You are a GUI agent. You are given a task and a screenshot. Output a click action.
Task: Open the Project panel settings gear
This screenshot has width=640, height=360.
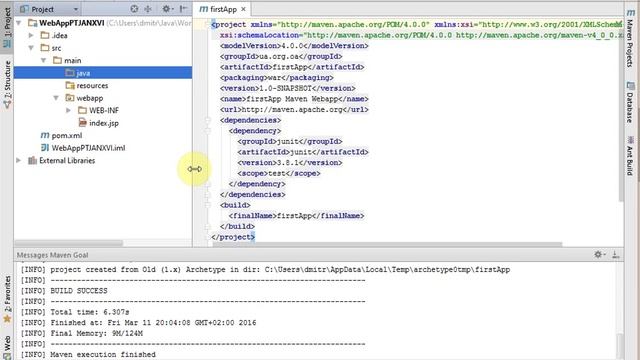click(167, 9)
